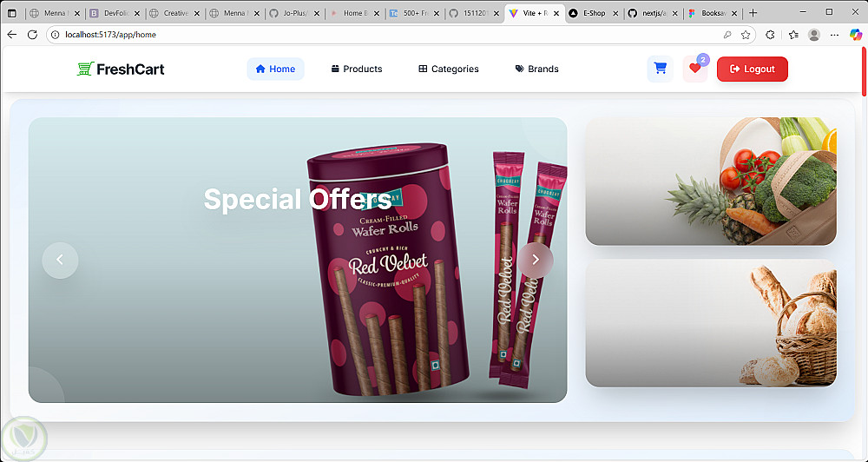The image size is (868, 462).
Task: Close the nextjs tab
Action: [x=675, y=13]
